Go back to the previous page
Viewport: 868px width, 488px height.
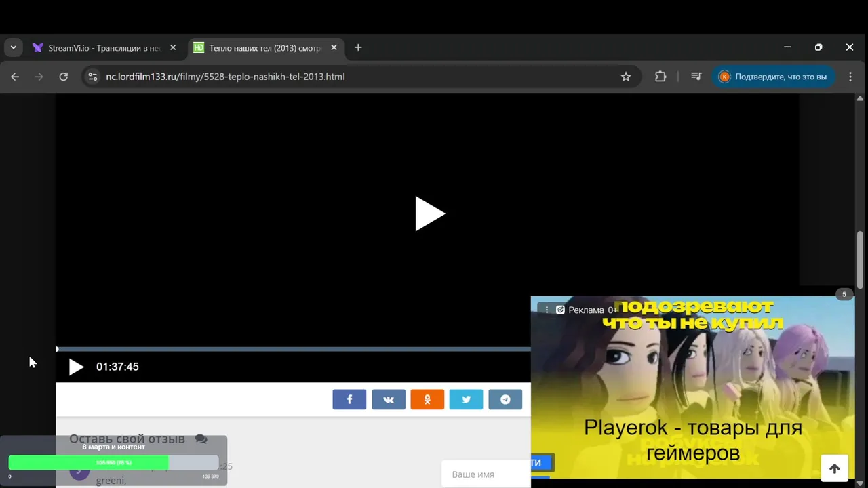(15, 77)
